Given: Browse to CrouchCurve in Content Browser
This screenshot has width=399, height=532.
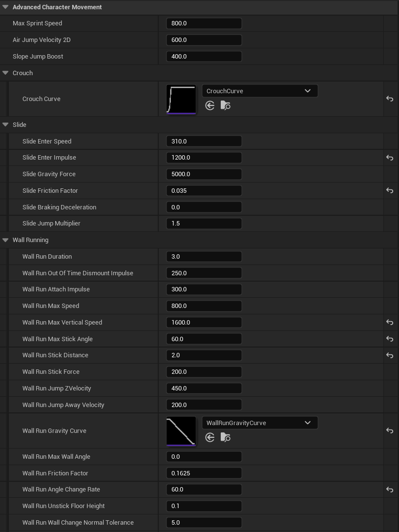Looking at the screenshot, I should click(x=226, y=105).
